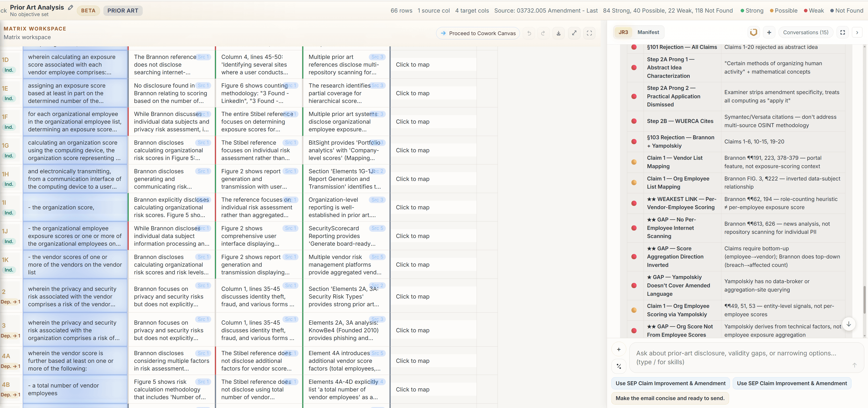Image resolution: width=868 pixels, height=408 pixels.
Task: Toggle the Weak legend filter
Action: (x=814, y=10)
